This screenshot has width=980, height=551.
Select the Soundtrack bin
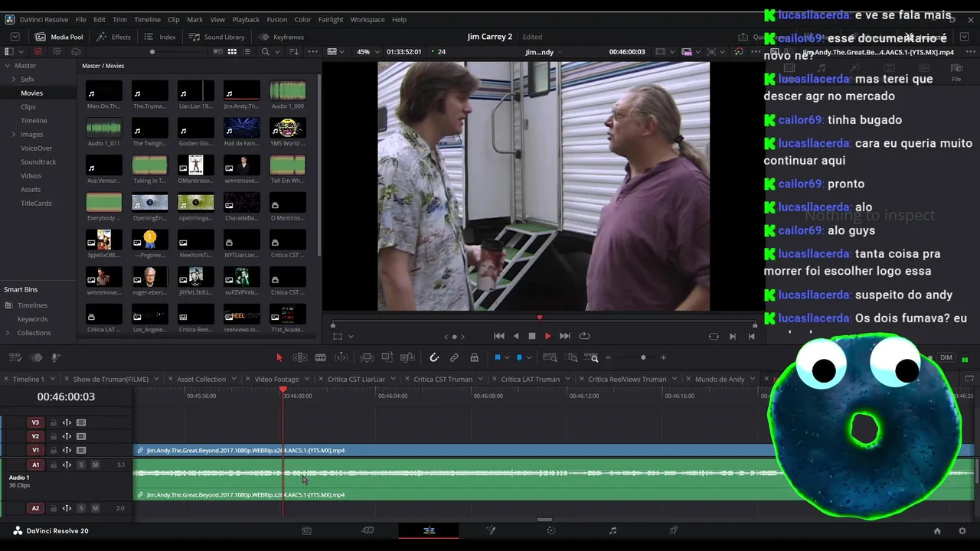(x=38, y=162)
